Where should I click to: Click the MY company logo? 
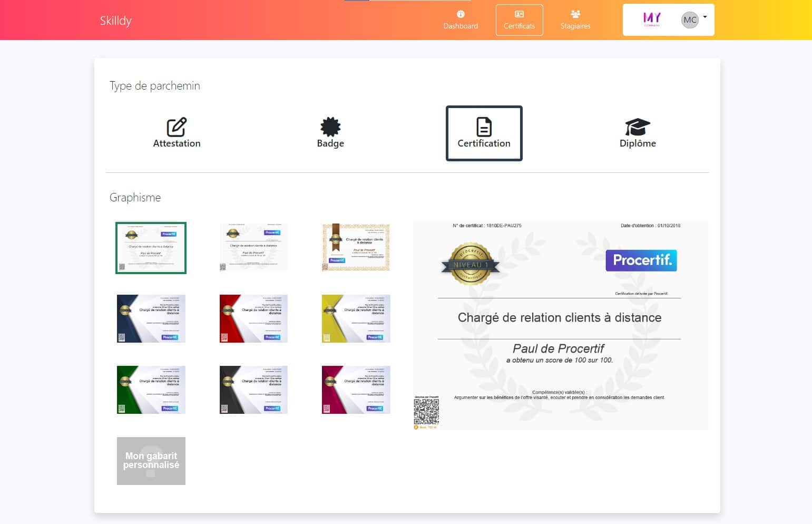[652, 20]
